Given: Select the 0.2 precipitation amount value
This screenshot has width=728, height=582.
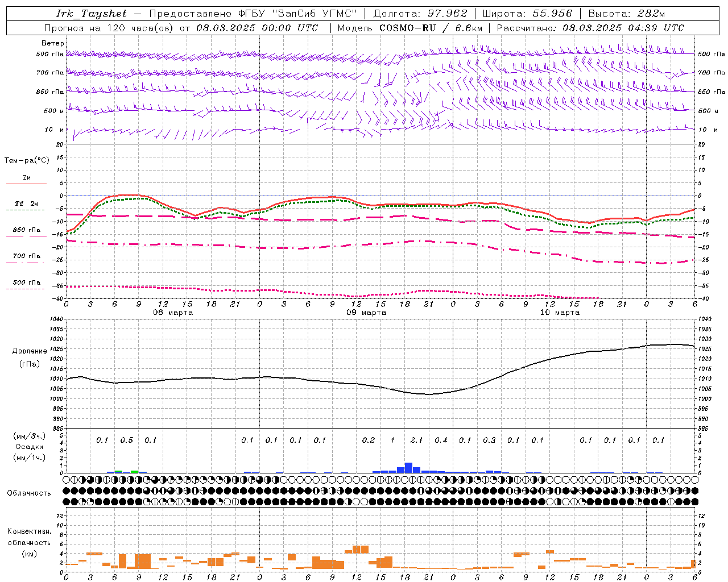Looking at the screenshot, I should point(369,440).
